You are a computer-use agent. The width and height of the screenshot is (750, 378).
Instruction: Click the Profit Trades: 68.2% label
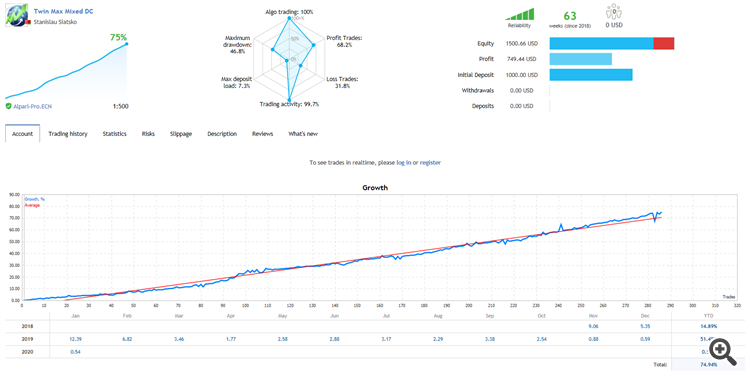(344, 41)
